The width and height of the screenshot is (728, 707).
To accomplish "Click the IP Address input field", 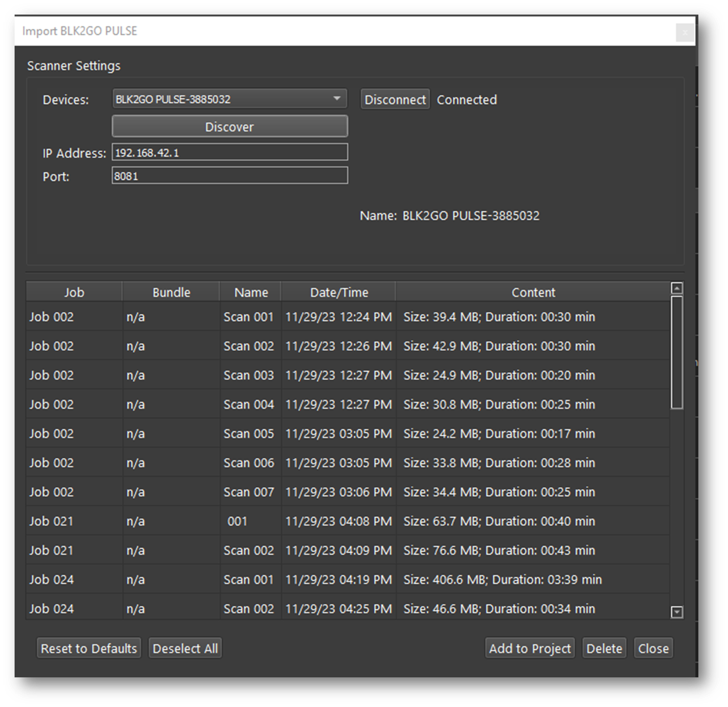I will tap(229, 152).
